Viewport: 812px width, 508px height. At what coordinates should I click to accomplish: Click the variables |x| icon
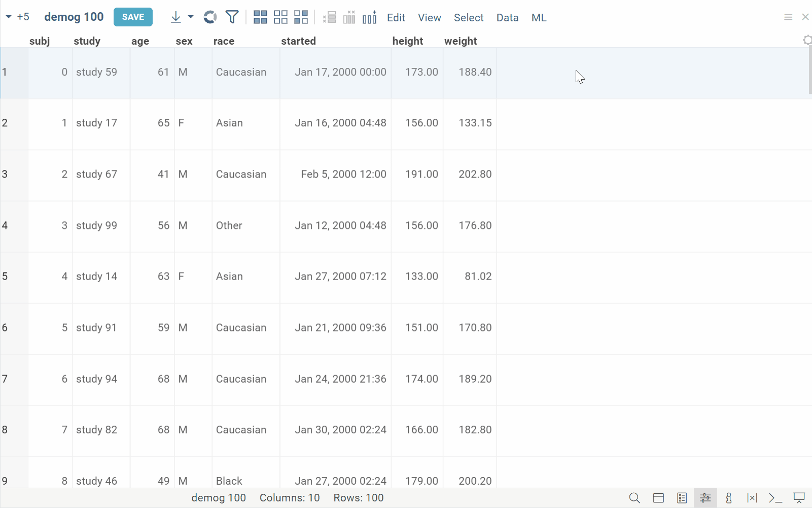click(752, 498)
